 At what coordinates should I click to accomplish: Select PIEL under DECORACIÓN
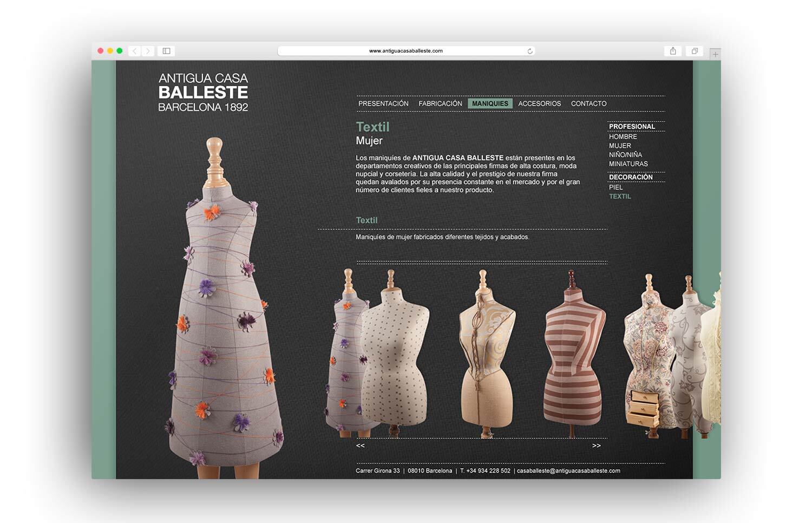point(616,187)
